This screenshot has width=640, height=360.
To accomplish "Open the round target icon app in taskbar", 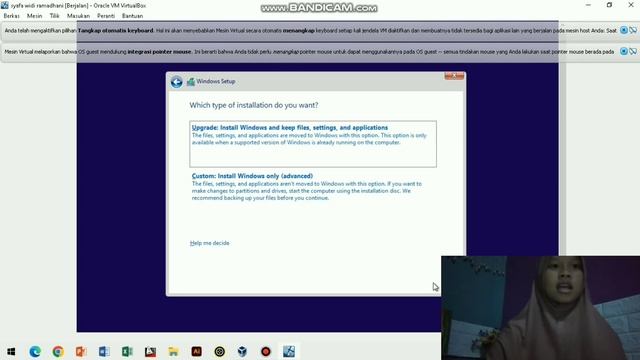I will [x=220, y=351].
